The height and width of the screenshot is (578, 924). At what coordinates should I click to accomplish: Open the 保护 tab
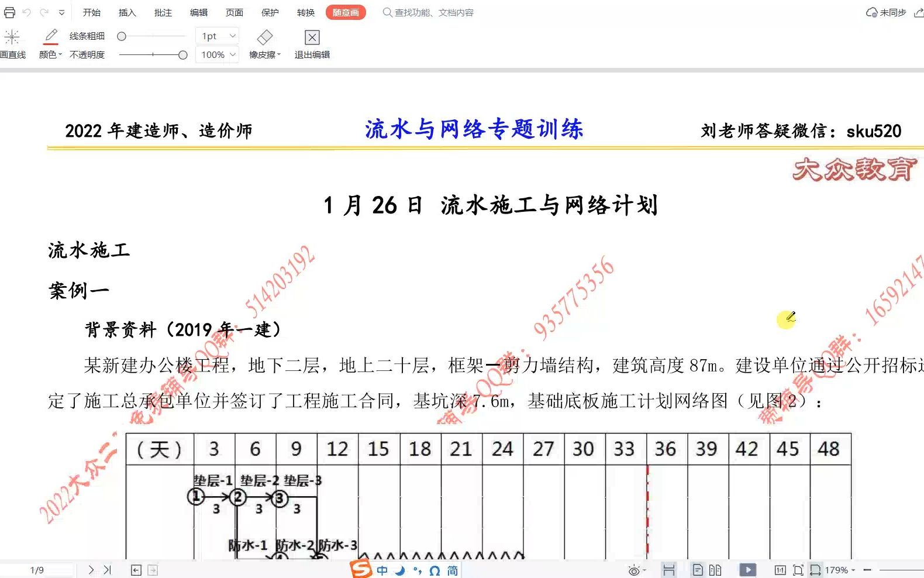click(x=270, y=12)
